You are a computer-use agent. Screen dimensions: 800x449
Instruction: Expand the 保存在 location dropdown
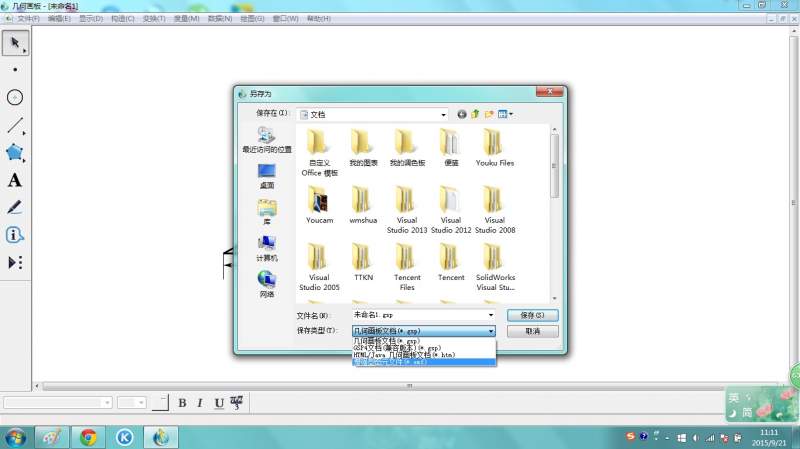(443, 115)
